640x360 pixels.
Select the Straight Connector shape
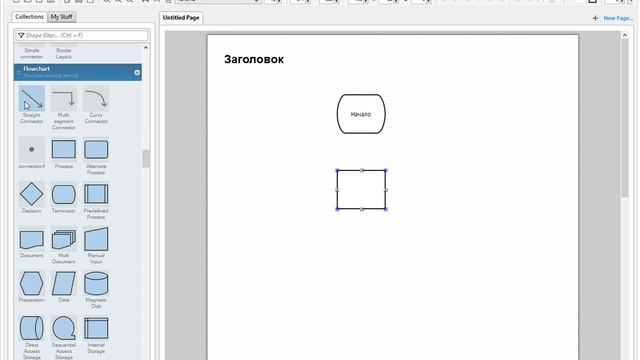tap(31, 99)
